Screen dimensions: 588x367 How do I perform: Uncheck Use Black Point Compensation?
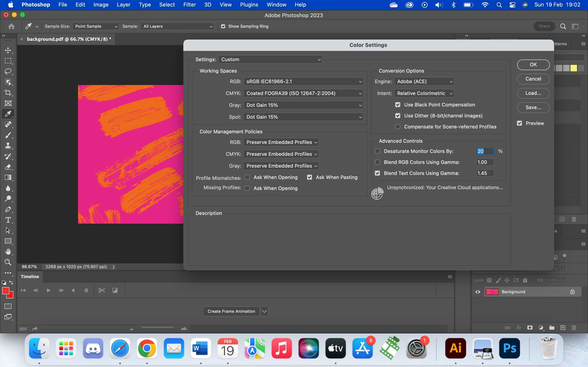[x=398, y=105]
